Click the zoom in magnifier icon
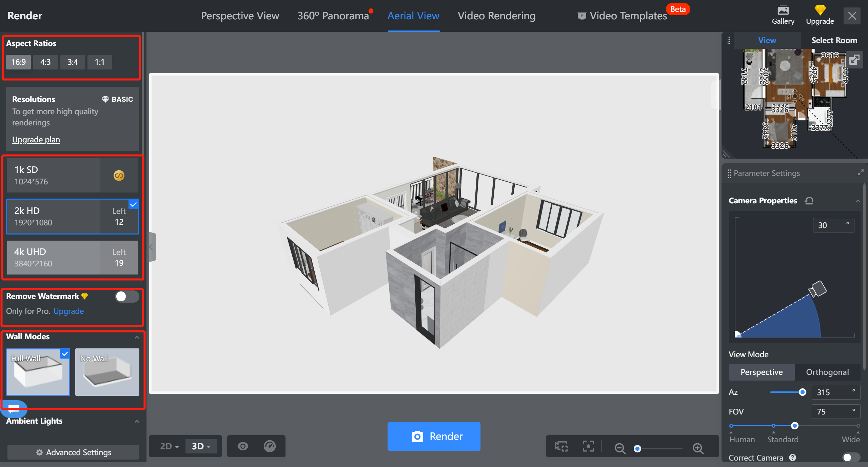The height and width of the screenshot is (467, 868). tap(698, 448)
